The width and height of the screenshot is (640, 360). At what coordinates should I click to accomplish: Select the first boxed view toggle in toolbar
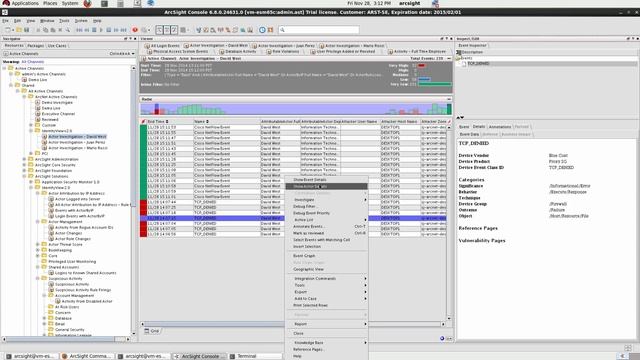point(159,30)
